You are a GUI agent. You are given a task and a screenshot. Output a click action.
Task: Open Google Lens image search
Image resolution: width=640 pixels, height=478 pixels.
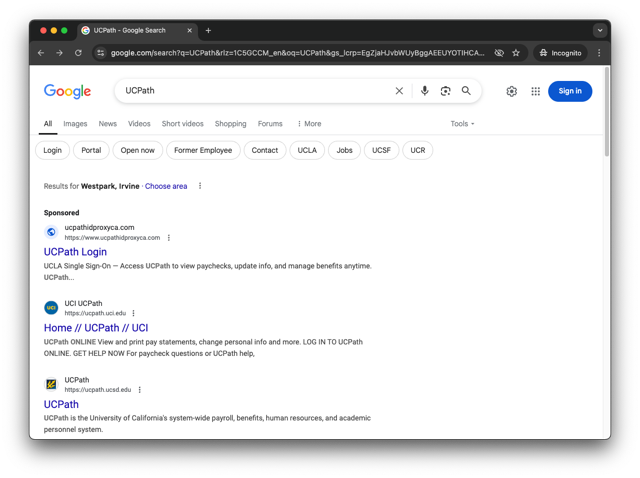(445, 91)
